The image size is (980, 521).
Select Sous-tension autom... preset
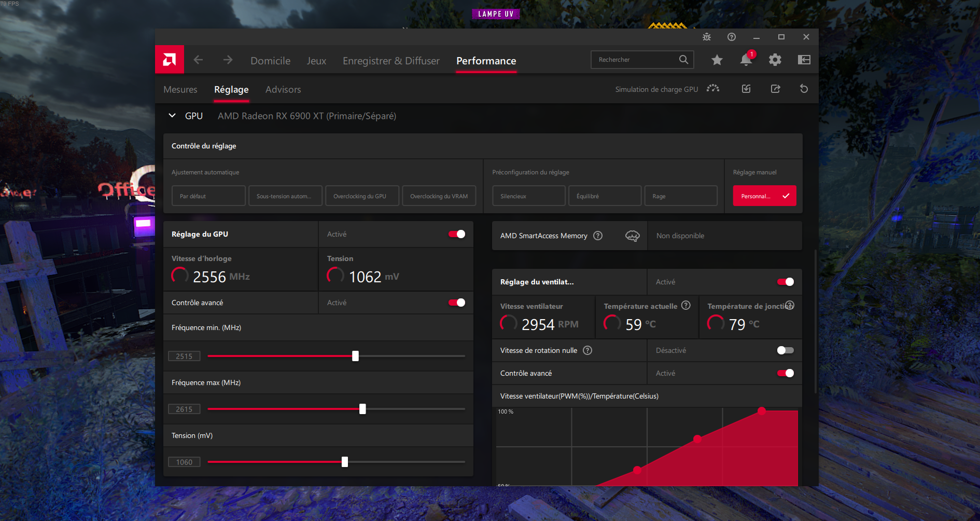click(285, 196)
